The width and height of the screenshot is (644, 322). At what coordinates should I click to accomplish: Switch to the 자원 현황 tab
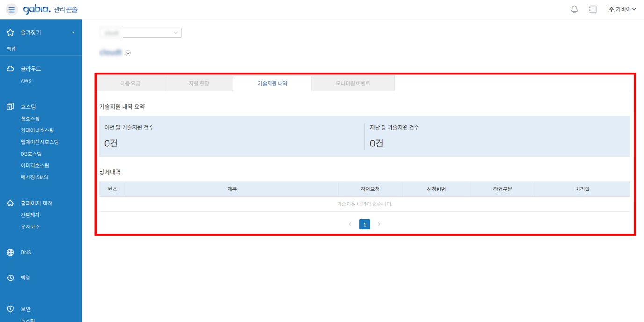point(199,83)
